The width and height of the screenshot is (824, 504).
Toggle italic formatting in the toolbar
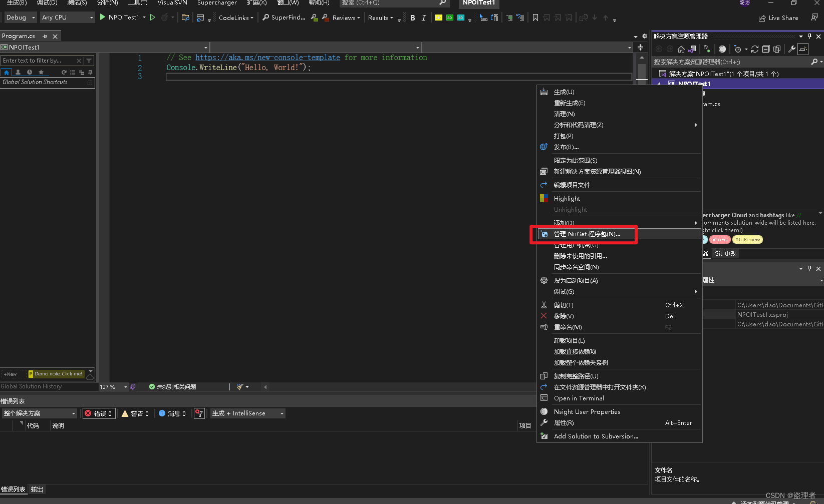click(423, 17)
